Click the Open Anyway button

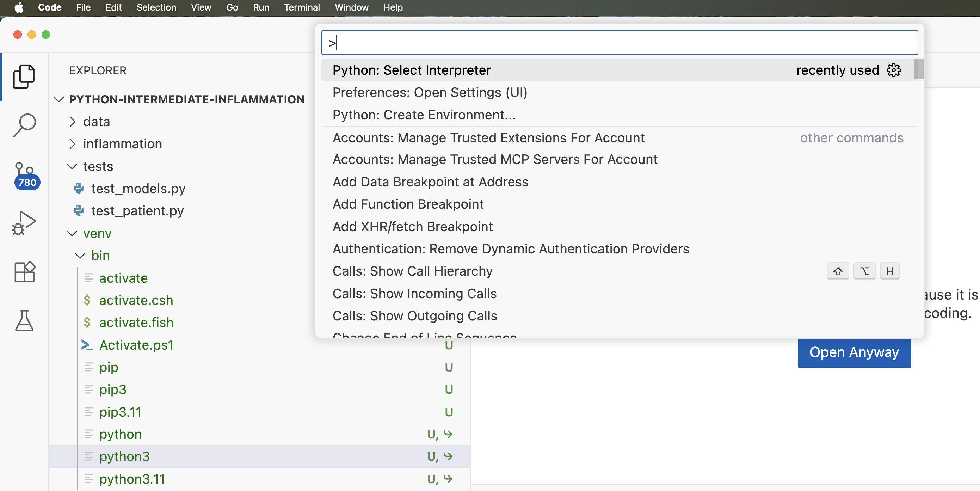point(854,352)
